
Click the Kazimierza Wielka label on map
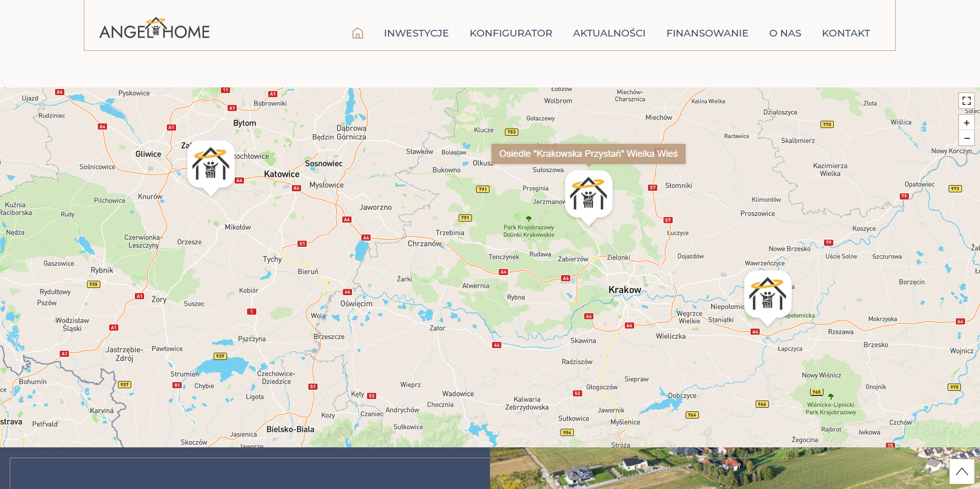(x=830, y=170)
